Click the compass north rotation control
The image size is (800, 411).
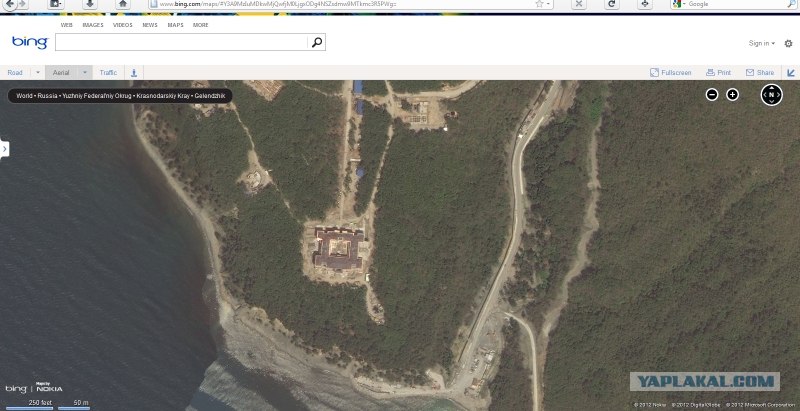pyautogui.click(x=771, y=95)
